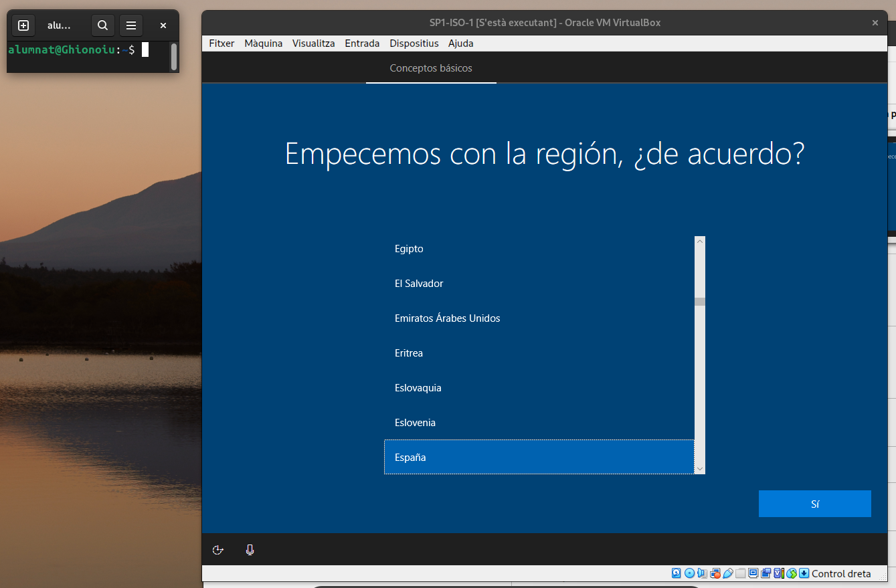Open the Màquina menu

click(x=263, y=43)
